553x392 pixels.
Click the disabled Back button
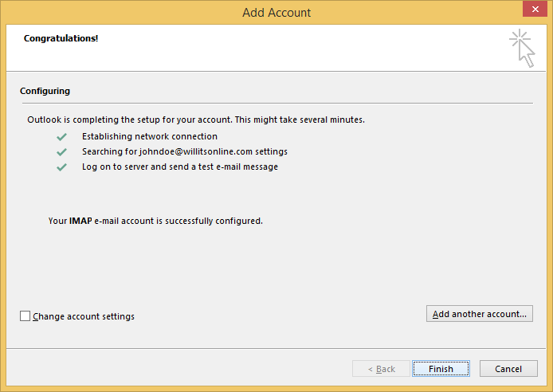coord(381,369)
